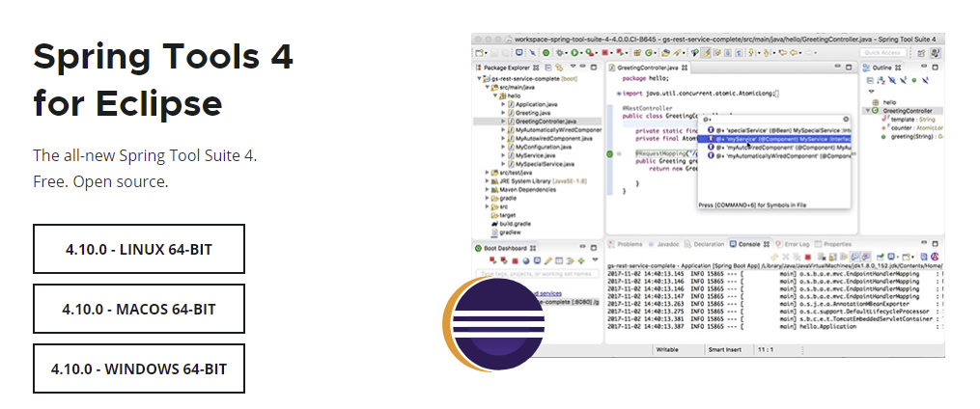This screenshot has height=409, width=980.
Task: Click the green plus icon in the IDE Boot Dashboard toolbar
Action: pyautogui.click(x=581, y=261)
